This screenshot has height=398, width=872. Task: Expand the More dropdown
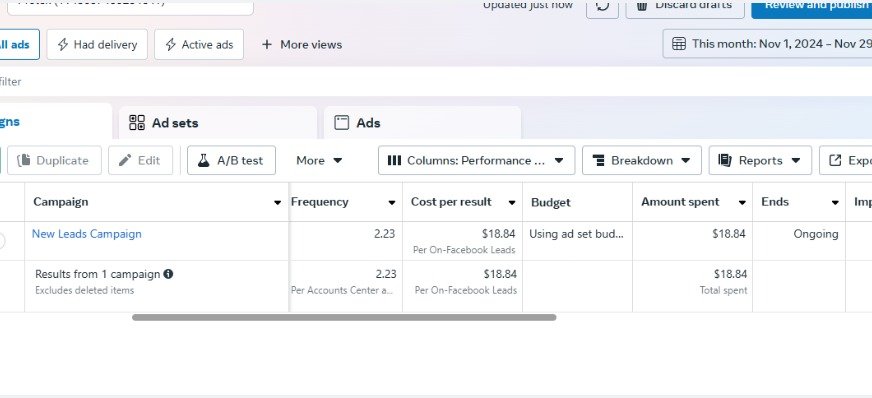point(319,160)
